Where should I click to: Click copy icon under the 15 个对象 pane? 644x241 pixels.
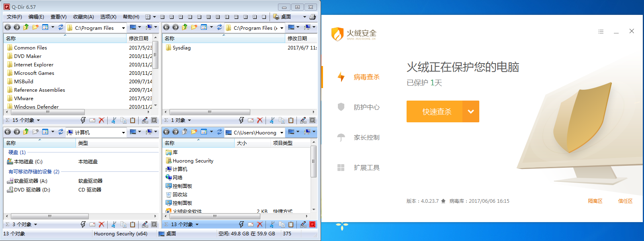123,120
